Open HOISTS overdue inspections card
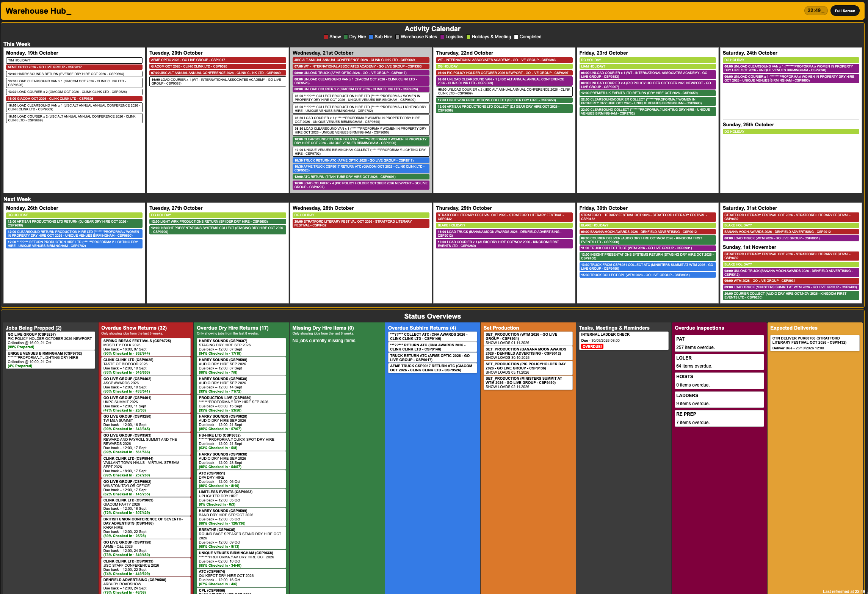This screenshot has height=594, width=868. pos(719,381)
